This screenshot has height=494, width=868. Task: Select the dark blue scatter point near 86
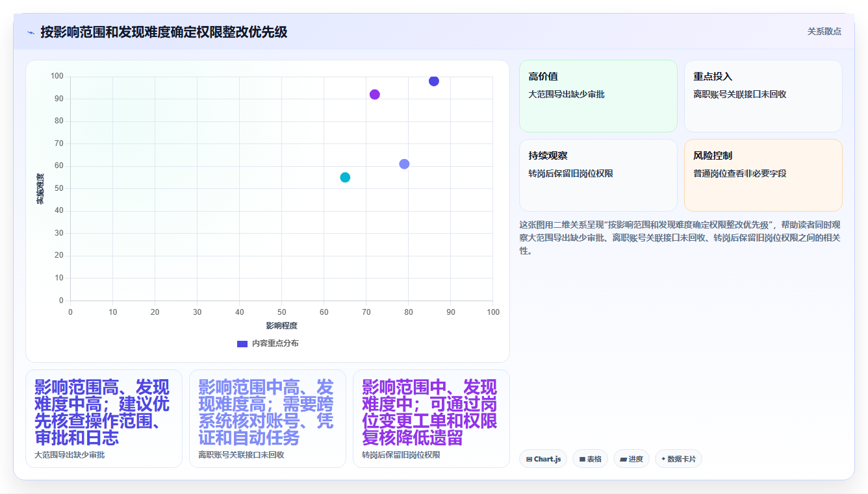(434, 81)
